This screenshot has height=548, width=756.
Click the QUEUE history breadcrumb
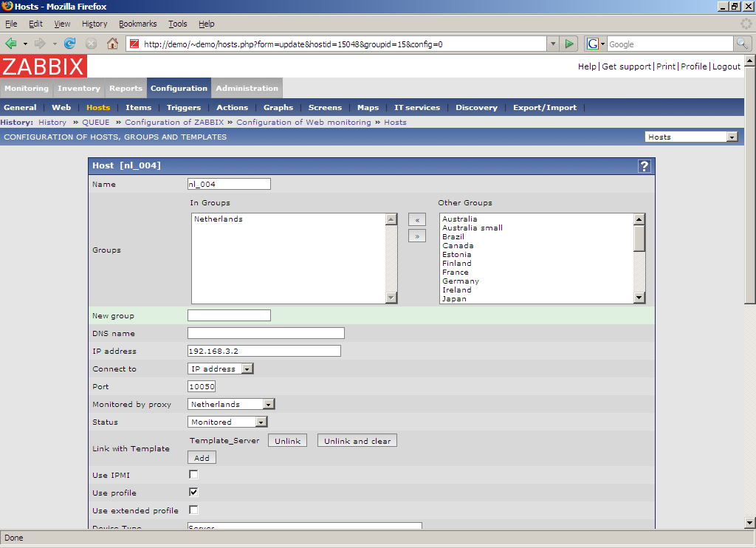click(95, 123)
